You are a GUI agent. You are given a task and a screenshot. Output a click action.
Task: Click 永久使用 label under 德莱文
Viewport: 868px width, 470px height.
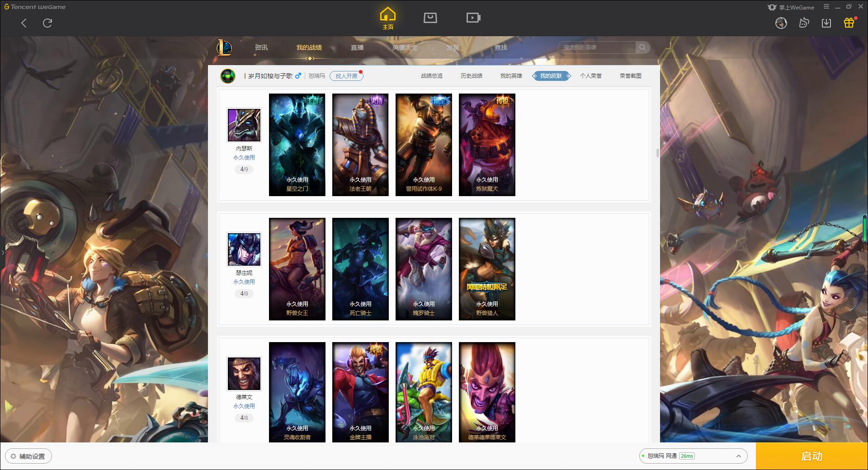(x=244, y=406)
